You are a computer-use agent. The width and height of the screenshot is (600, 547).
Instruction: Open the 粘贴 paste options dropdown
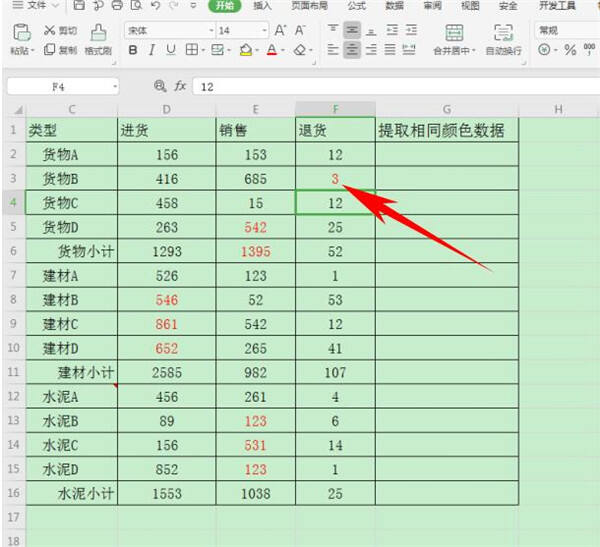(x=22, y=51)
